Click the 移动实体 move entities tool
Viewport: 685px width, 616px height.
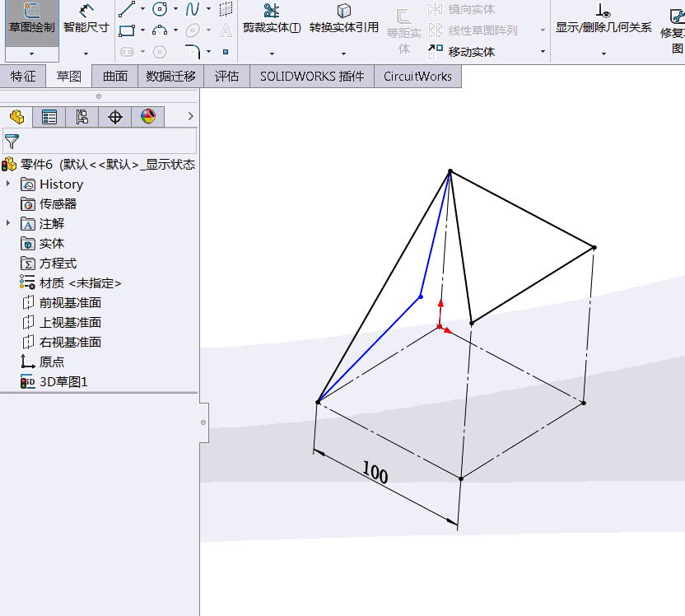461,52
